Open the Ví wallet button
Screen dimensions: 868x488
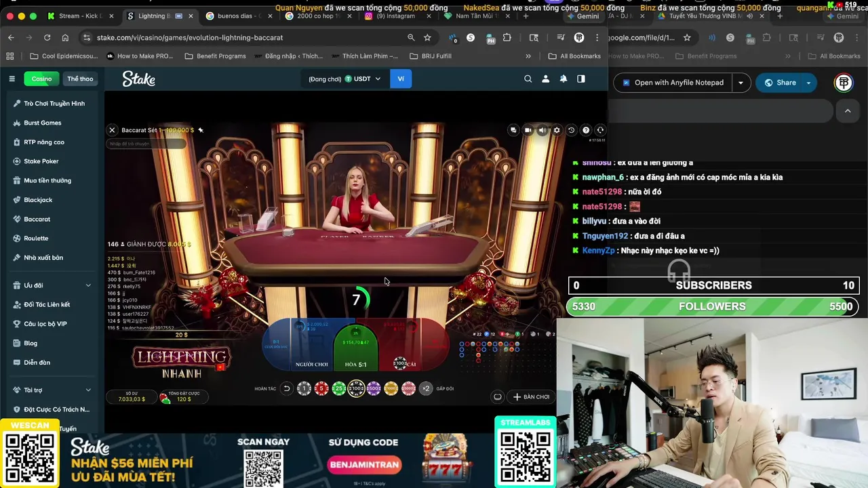[401, 79]
